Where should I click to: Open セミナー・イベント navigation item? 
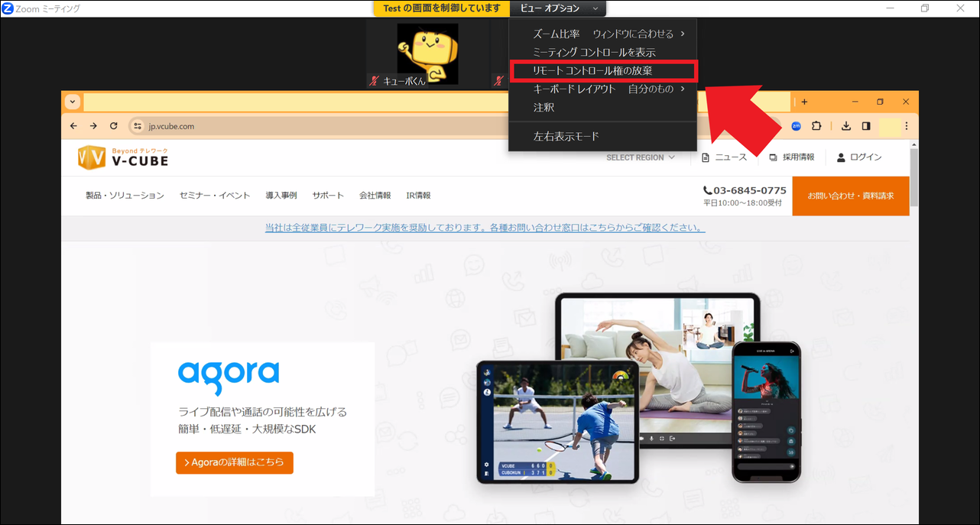[215, 196]
